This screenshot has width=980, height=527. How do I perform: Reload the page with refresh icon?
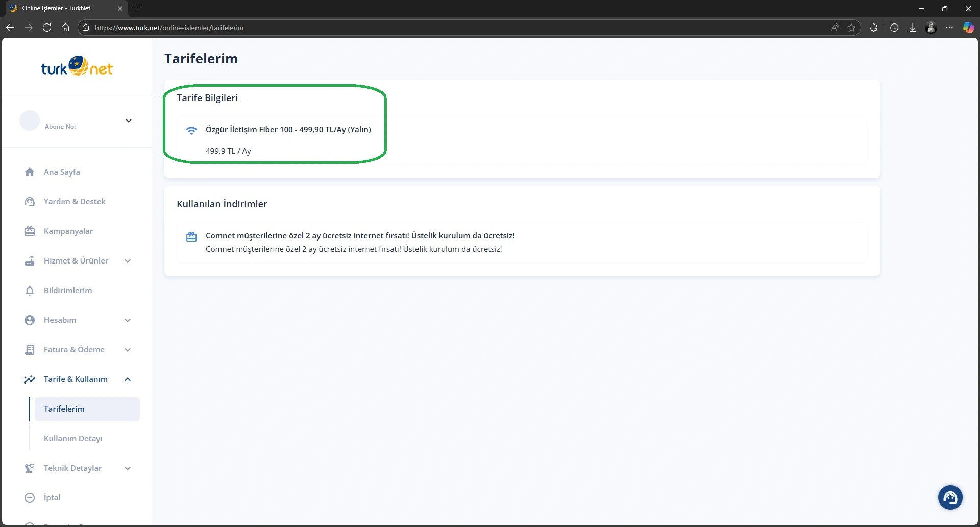tap(47, 28)
